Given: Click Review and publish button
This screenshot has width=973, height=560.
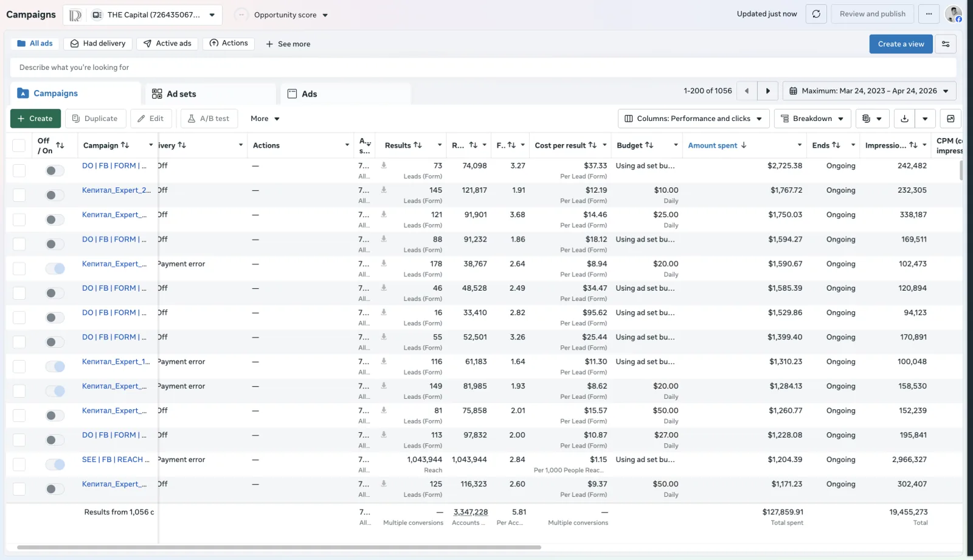Looking at the screenshot, I should point(872,14).
